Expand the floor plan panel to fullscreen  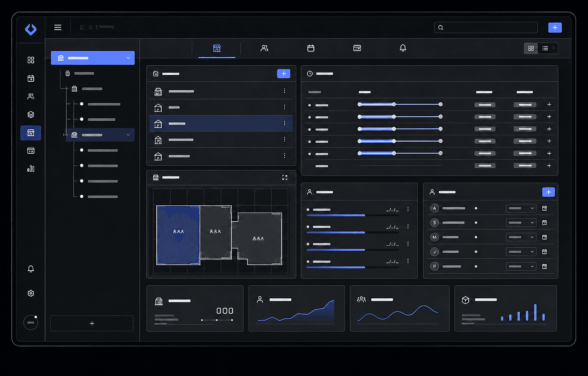coord(285,177)
